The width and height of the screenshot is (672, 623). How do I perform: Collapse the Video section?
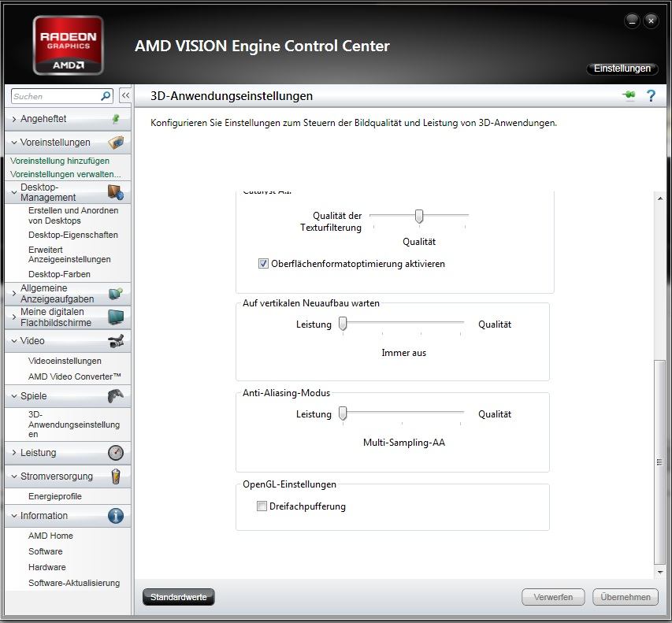pos(14,340)
